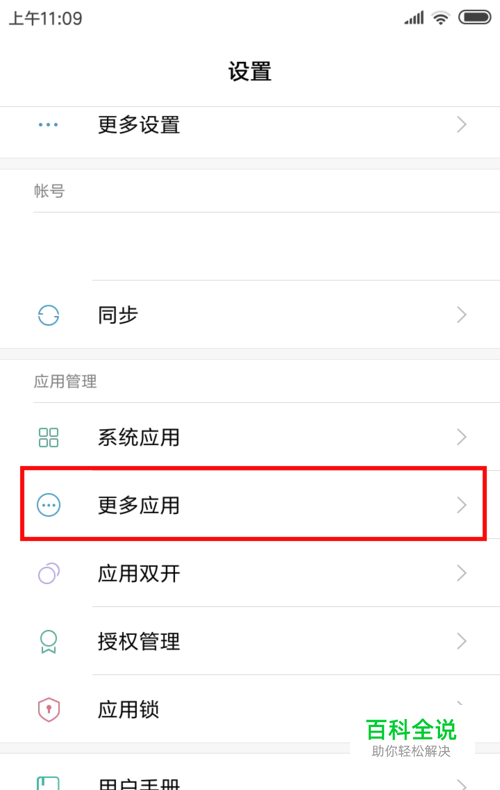
Task: Open 授权管理 settings text
Action: pos(139,641)
